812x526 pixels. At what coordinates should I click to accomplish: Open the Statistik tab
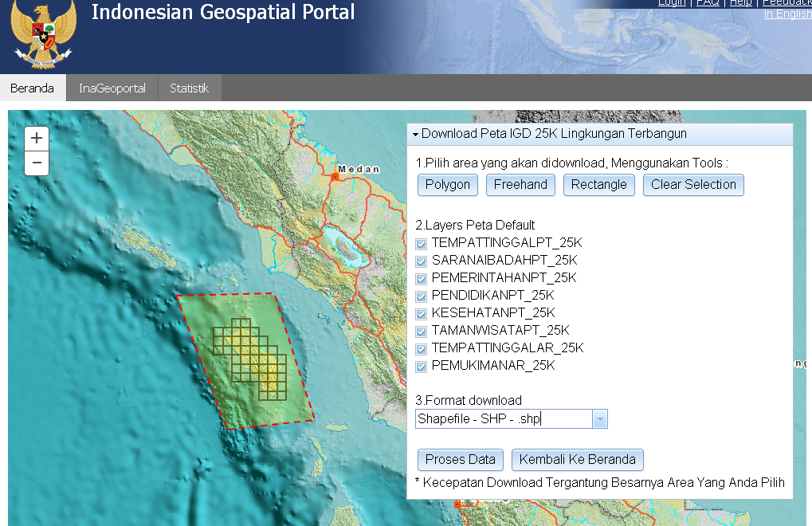point(189,88)
